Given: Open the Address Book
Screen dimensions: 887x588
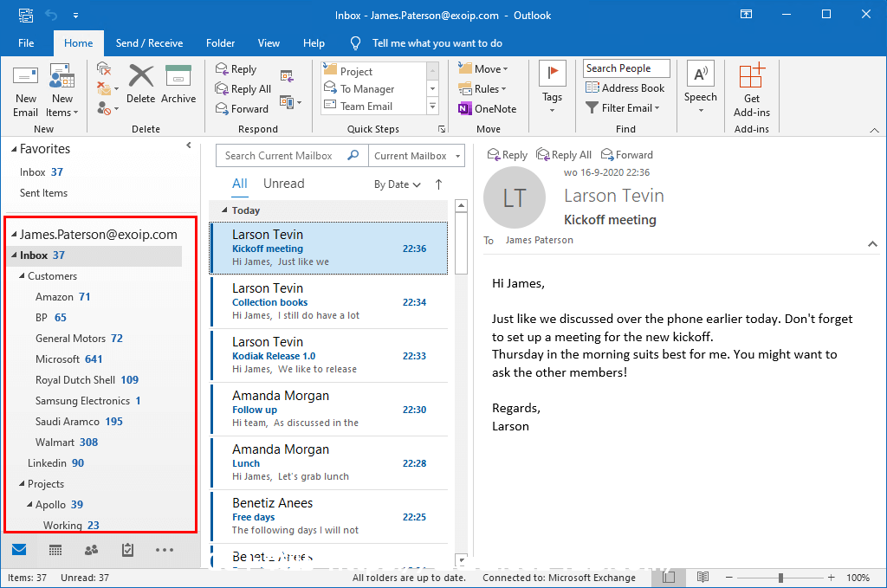Looking at the screenshot, I should [x=625, y=87].
